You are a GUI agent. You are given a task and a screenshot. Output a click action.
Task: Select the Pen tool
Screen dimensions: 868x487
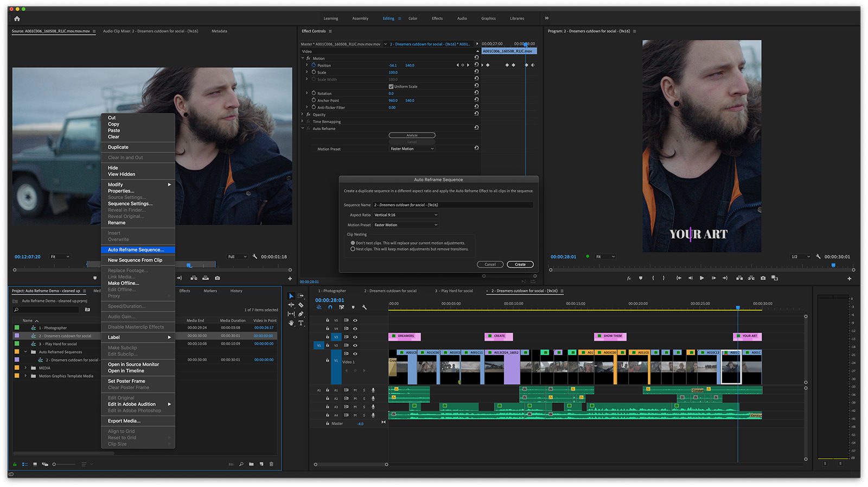[301, 314]
